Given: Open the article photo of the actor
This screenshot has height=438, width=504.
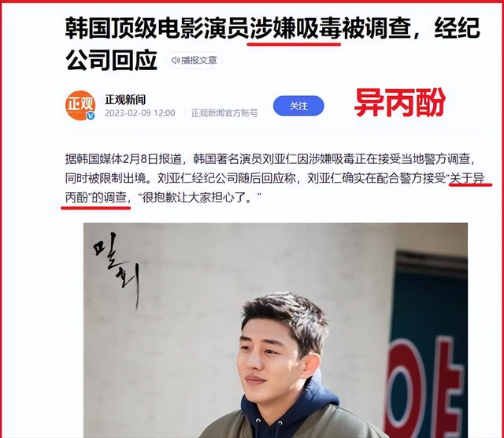Looking at the screenshot, I should [x=276, y=330].
